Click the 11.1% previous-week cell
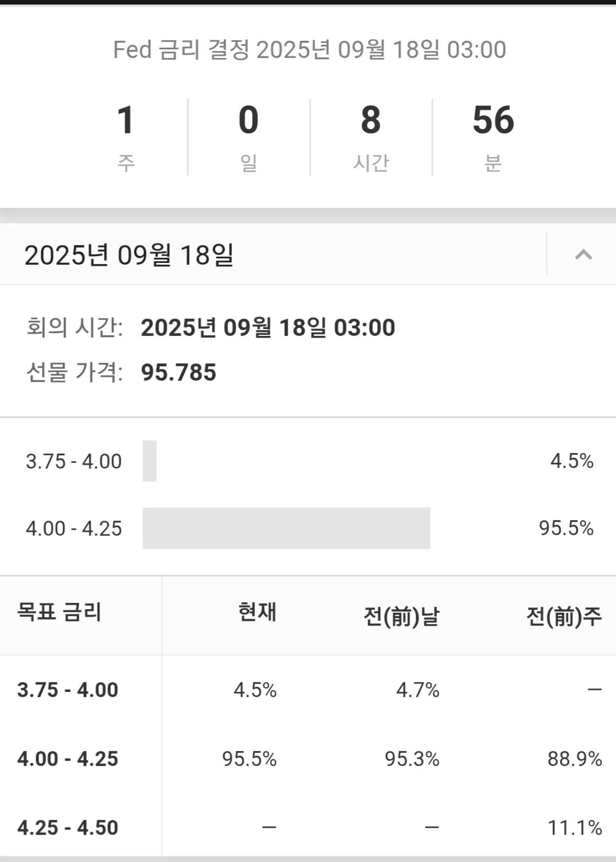Viewport: 616px width, 862px height. [575, 828]
